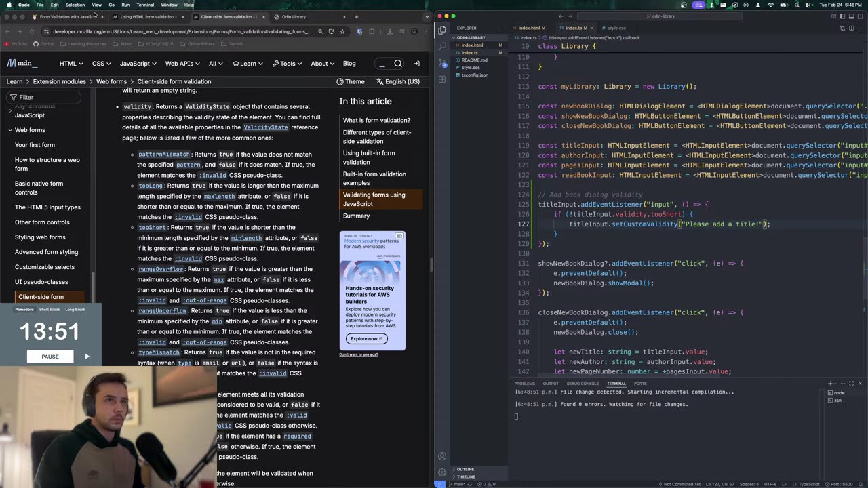Pause the Pomodoro timer

coord(50,357)
